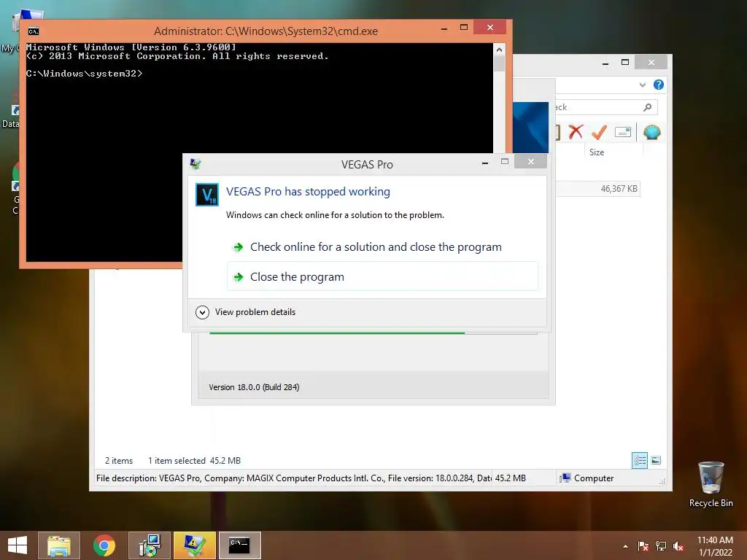Click 'Close the program' option
Viewport: 747px width, 560px height.
[x=382, y=276]
